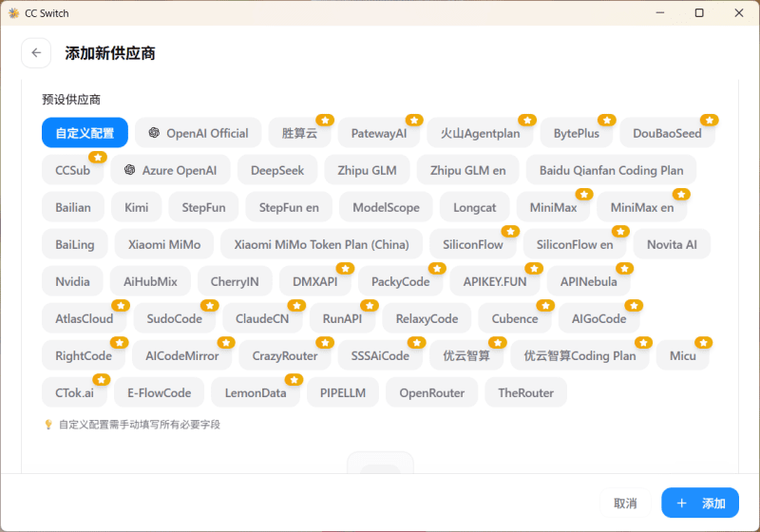Select the Cubence preset
This screenshot has height=532, width=760.
coord(515,319)
